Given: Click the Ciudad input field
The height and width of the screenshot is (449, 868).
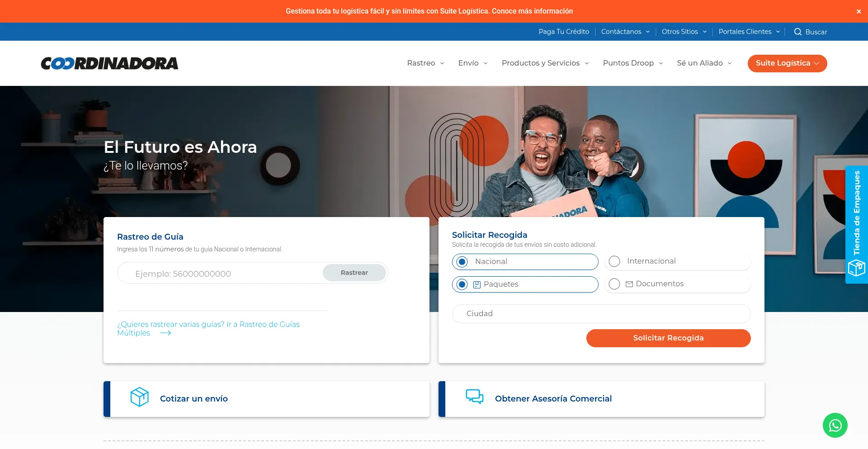Looking at the screenshot, I should 601,313.
